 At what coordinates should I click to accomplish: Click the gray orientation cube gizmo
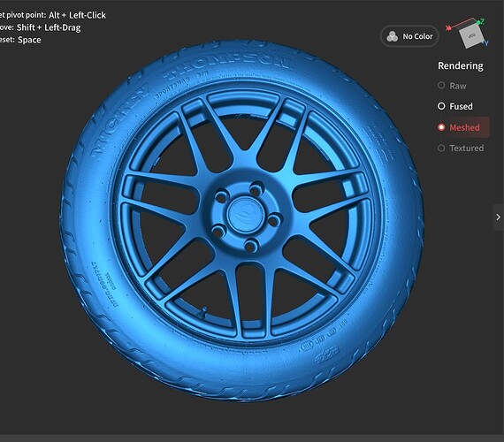click(x=472, y=36)
